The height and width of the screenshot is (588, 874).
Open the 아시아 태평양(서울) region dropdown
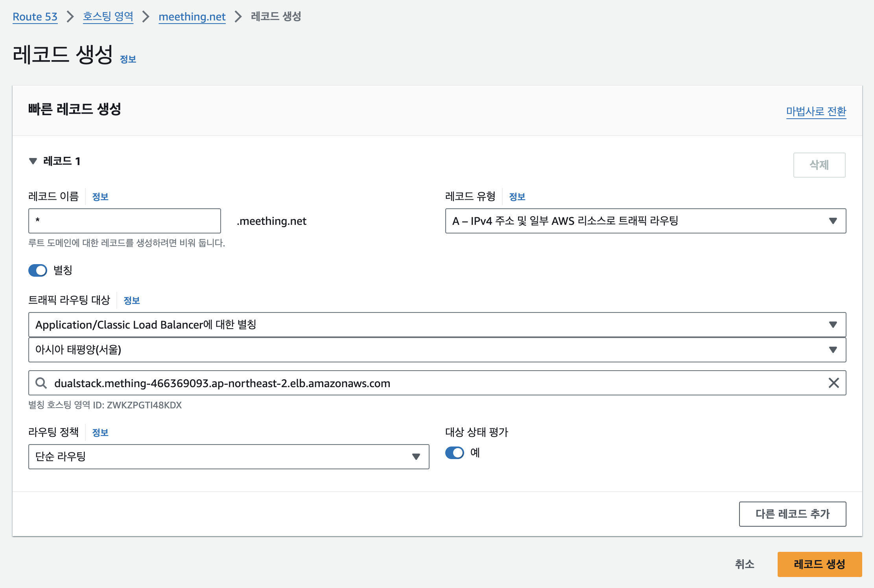(x=437, y=350)
